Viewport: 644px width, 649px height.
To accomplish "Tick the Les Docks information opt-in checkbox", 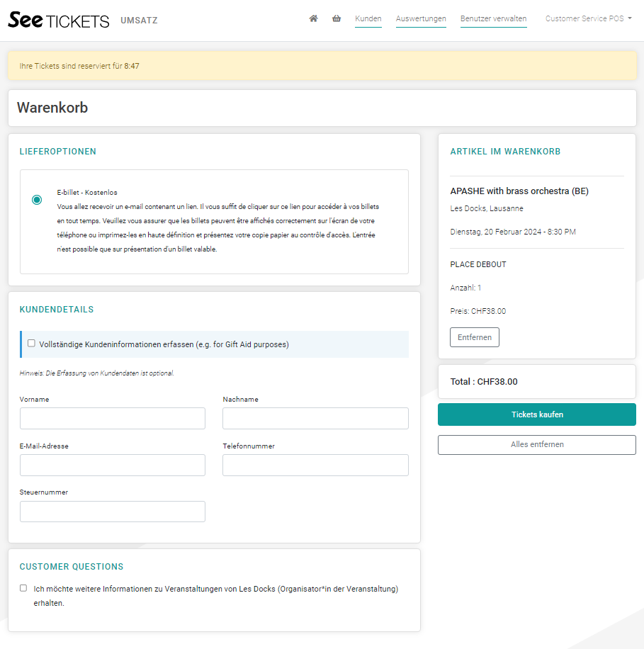I will pyautogui.click(x=23, y=588).
